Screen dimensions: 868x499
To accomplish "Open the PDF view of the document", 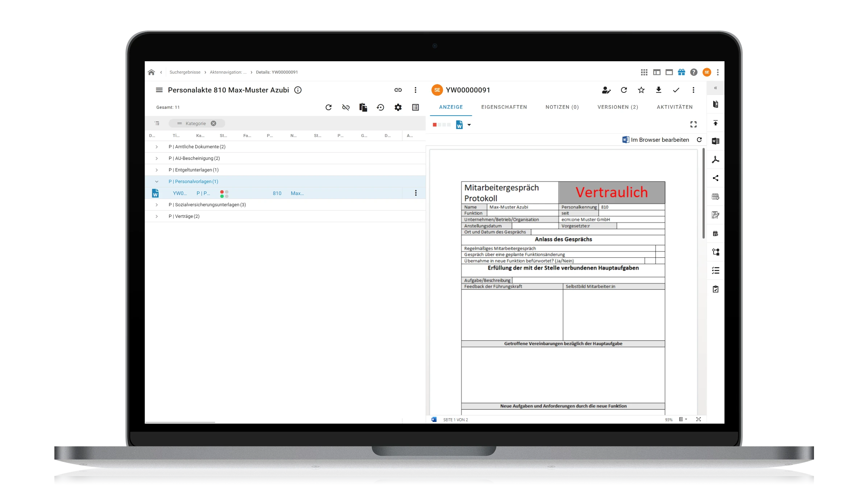I will [716, 160].
